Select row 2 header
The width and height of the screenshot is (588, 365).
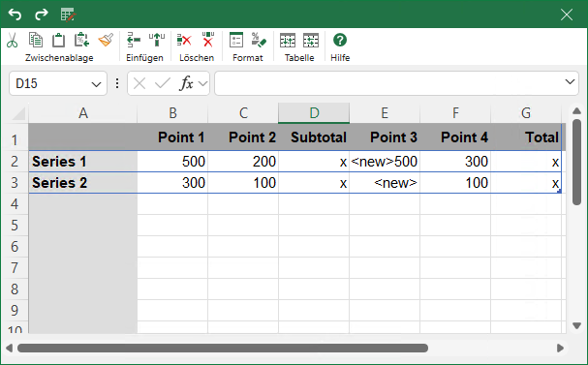15,162
